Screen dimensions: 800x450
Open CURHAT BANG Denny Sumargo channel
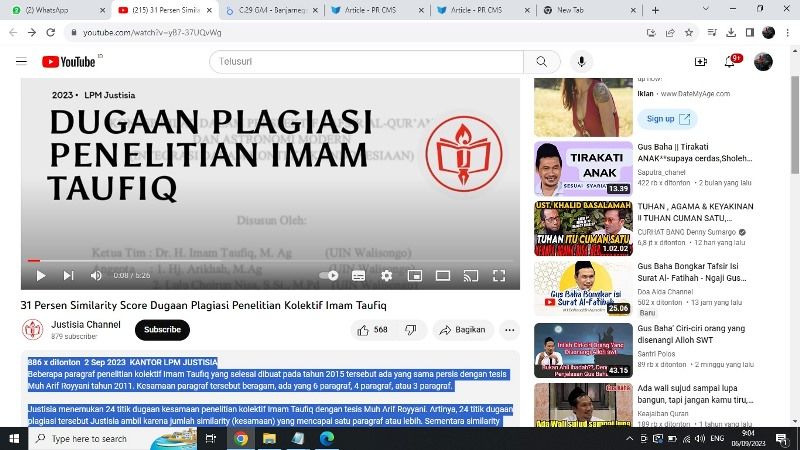click(x=687, y=232)
